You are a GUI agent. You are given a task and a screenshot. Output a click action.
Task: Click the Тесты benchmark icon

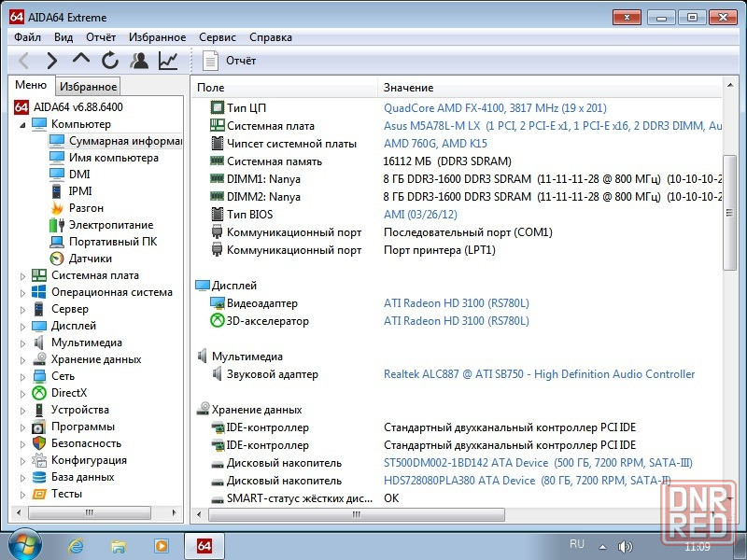point(39,494)
